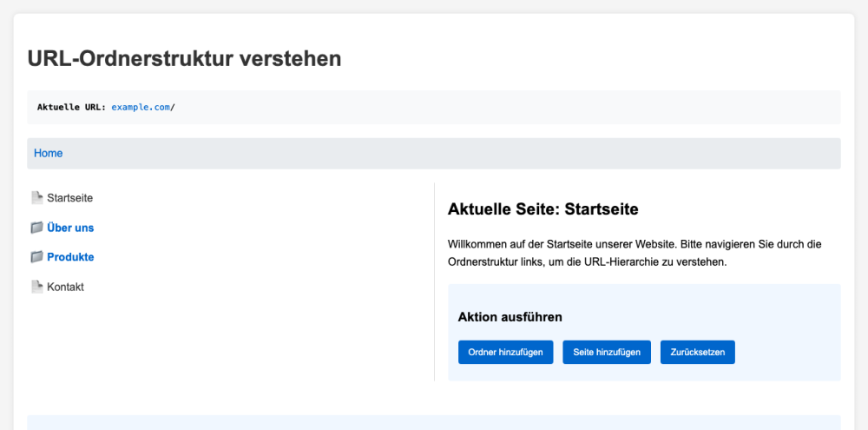The width and height of the screenshot is (868, 430).
Task: Expand the Über uns folder label
Action: click(70, 228)
